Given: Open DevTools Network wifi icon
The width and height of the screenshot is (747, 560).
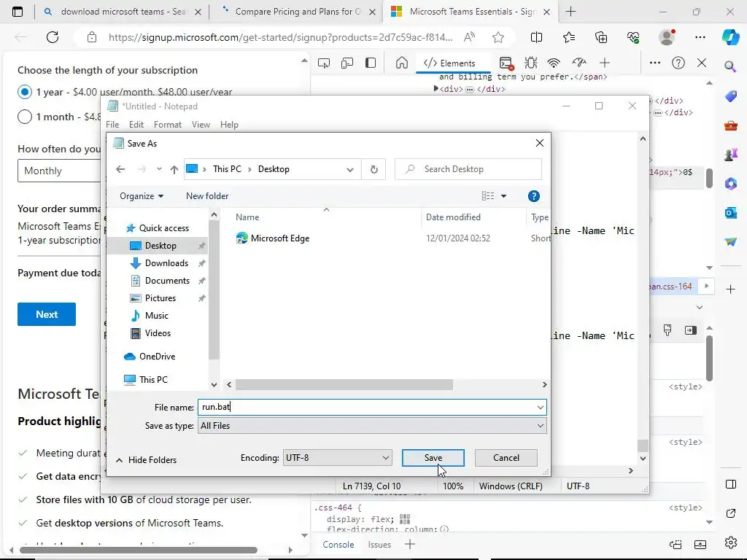Looking at the screenshot, I should [x=554, y=63].
